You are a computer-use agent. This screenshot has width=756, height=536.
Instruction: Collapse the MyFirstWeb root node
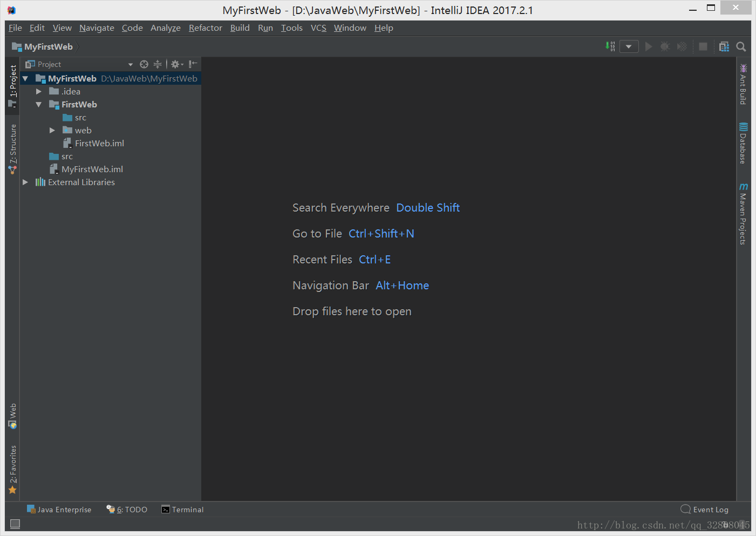(25, 78)
